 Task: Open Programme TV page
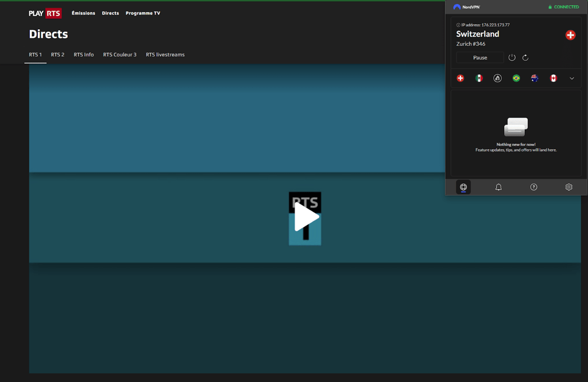(143, 13)
